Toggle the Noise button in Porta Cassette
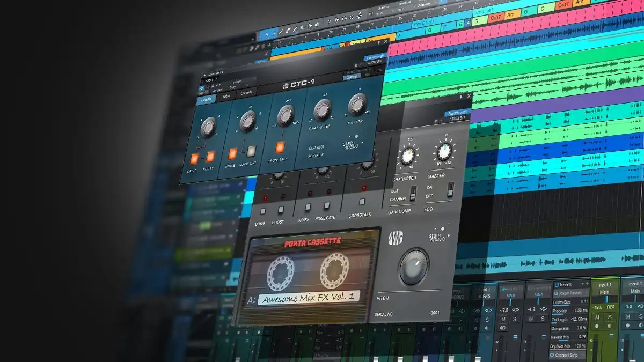 click(x=308, y=206)
